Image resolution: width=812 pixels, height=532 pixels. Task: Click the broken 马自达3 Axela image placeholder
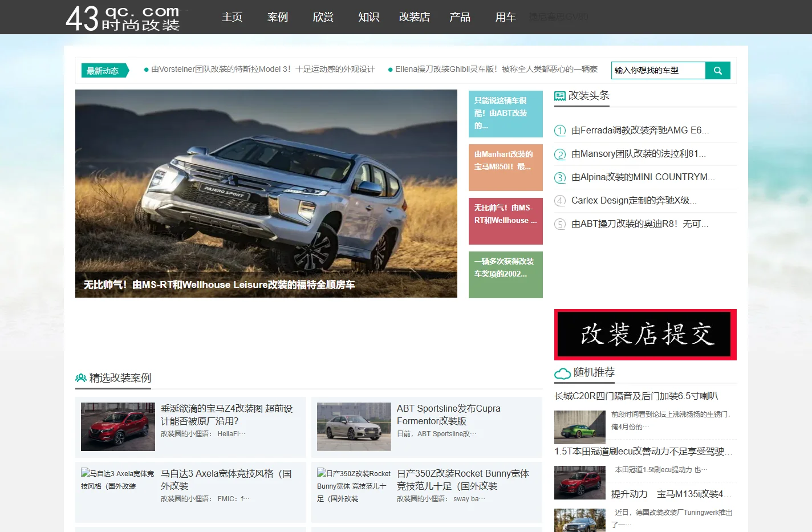117,480
